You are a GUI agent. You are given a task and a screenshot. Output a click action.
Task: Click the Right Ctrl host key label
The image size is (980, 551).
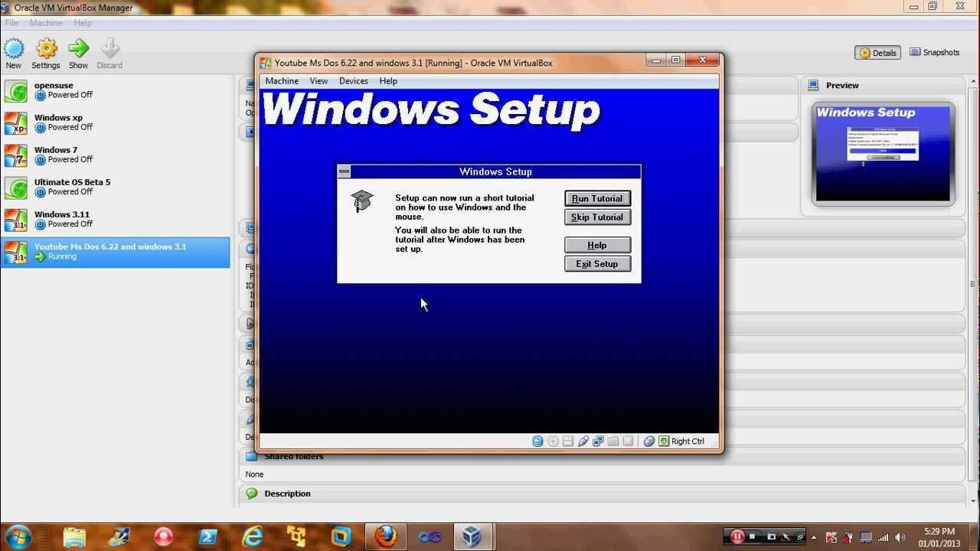click(688, 442)
